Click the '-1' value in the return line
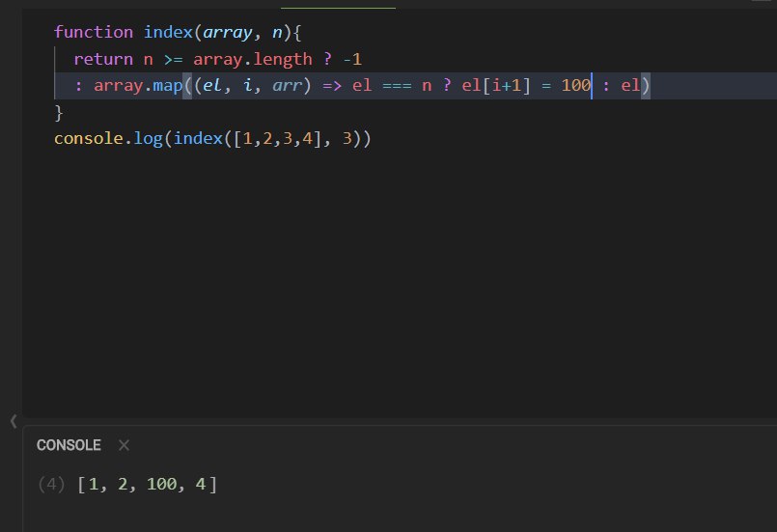Screen dimensions: 777x532 coord(352,60)
